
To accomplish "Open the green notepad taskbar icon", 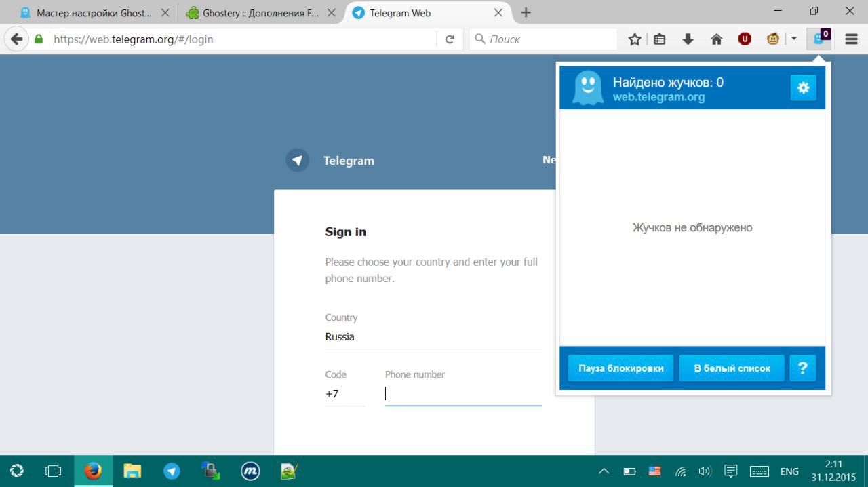I will click(x=290, y=471).
